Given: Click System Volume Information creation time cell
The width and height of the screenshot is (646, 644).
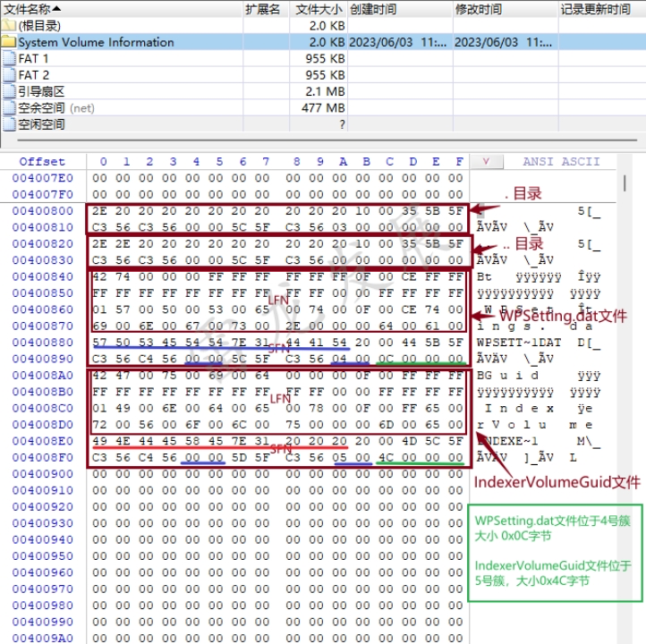Looking at the screenshot, I should click(398, 42).
